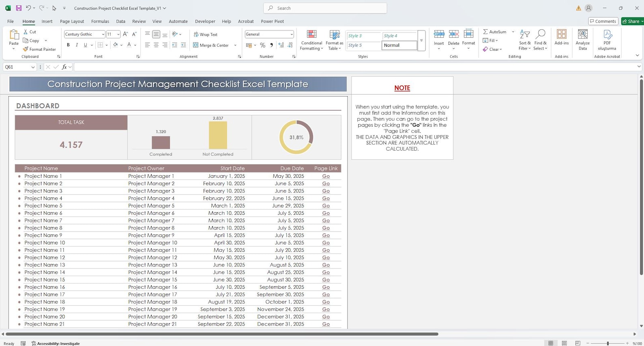This screenshot has height=346, width=644.
Task: Switch to the Insert tab
Action: click(x=47, y=21)
